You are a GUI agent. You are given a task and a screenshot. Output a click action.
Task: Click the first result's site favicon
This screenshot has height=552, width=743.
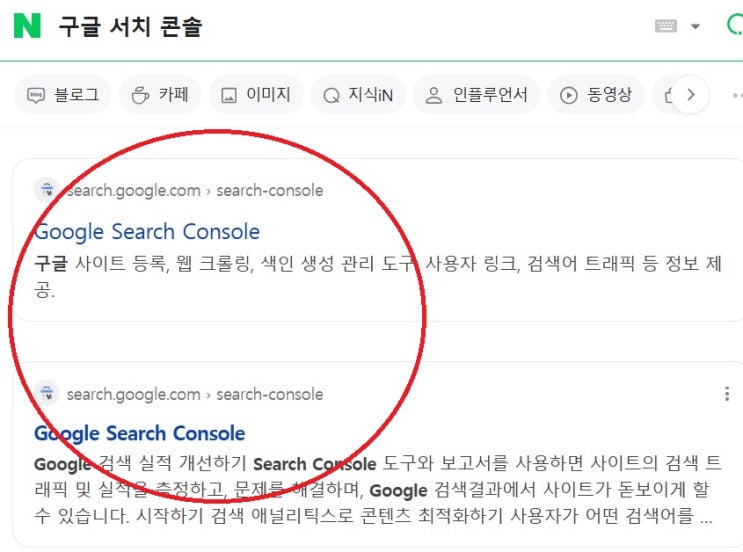(x=47, y=190)
